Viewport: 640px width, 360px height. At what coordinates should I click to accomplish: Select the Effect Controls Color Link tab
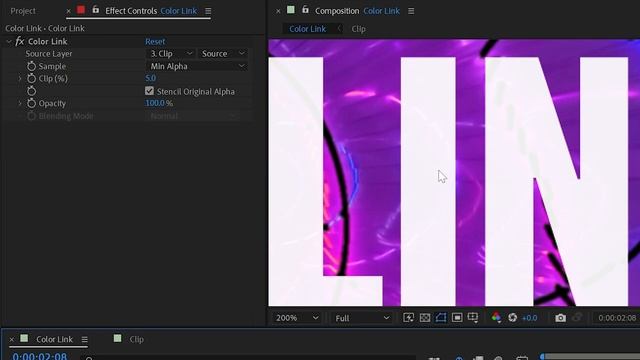tap(151, 11)
